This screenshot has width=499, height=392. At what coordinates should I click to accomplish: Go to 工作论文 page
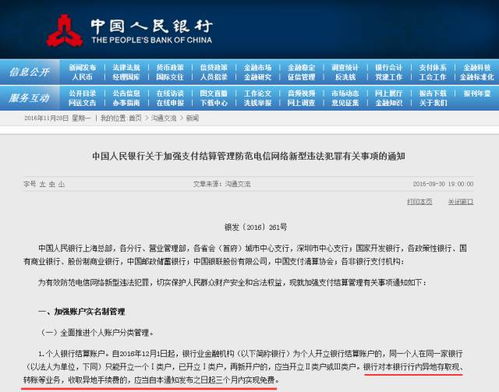tap(258, 93)
